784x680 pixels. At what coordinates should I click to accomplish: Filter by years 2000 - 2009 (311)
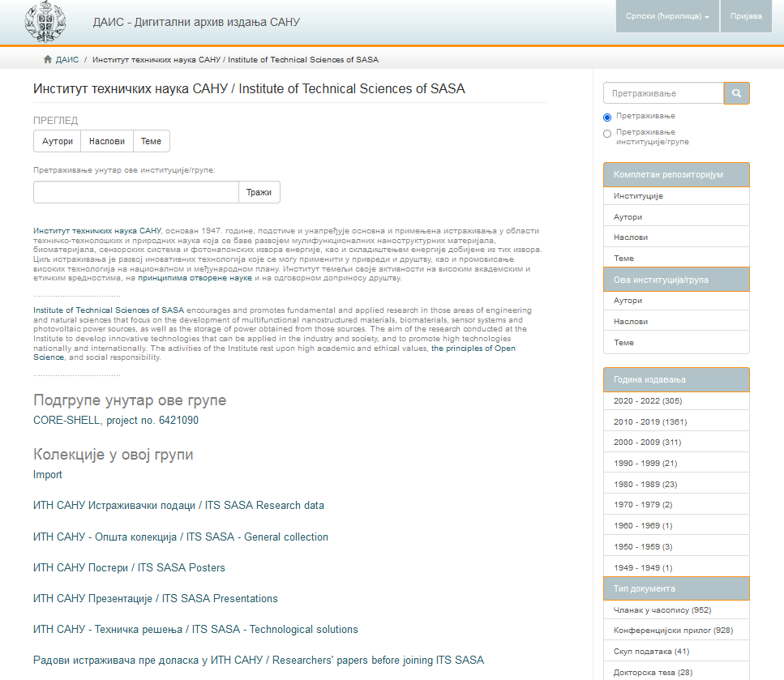pos(676,442)
